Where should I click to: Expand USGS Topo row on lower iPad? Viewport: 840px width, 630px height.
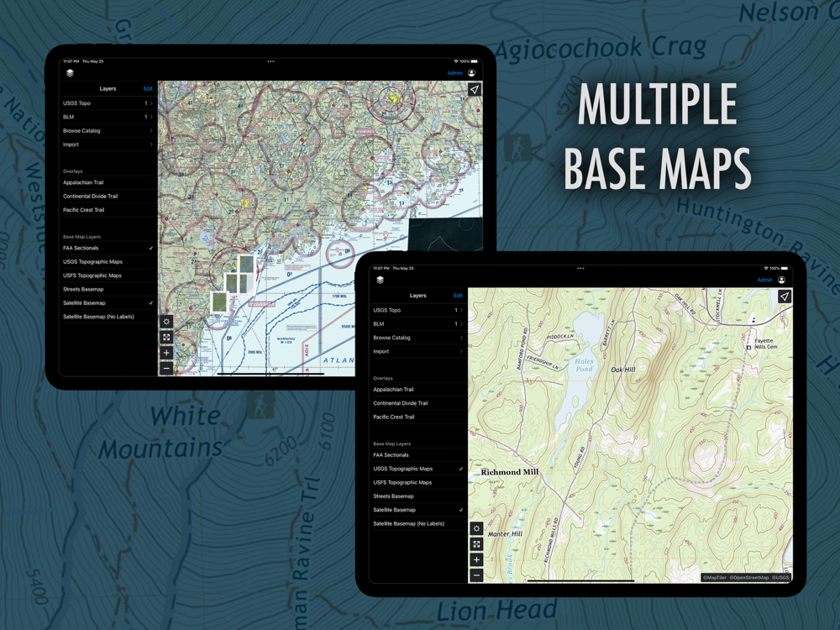pyautogui.click(x=417, y=310)
